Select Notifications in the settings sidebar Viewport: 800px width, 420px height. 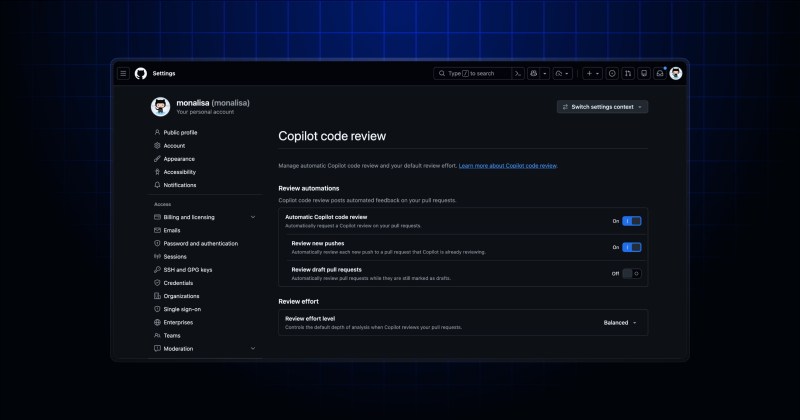pyautogui.click(x=180, y=185)
